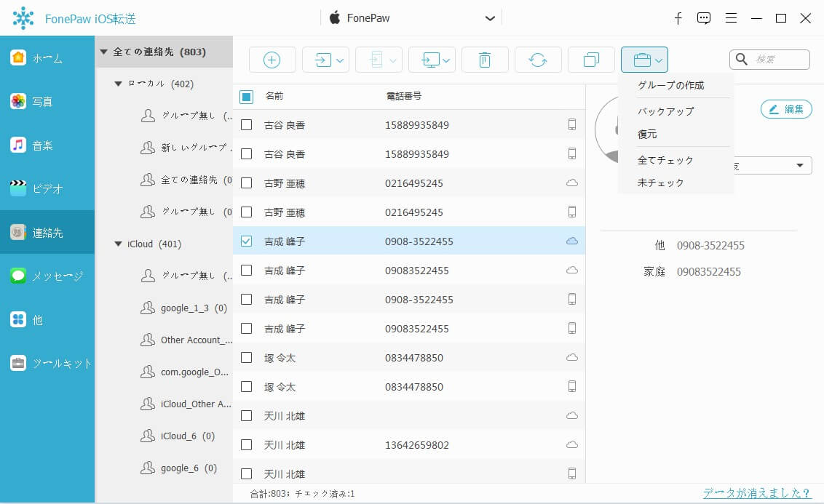Click the export to device icon

pos(376,60)
